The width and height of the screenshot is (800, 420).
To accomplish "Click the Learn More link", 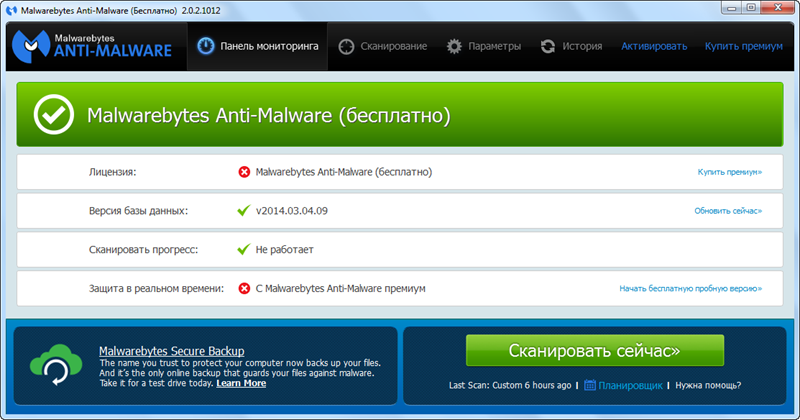I will (x=241, y=383).
